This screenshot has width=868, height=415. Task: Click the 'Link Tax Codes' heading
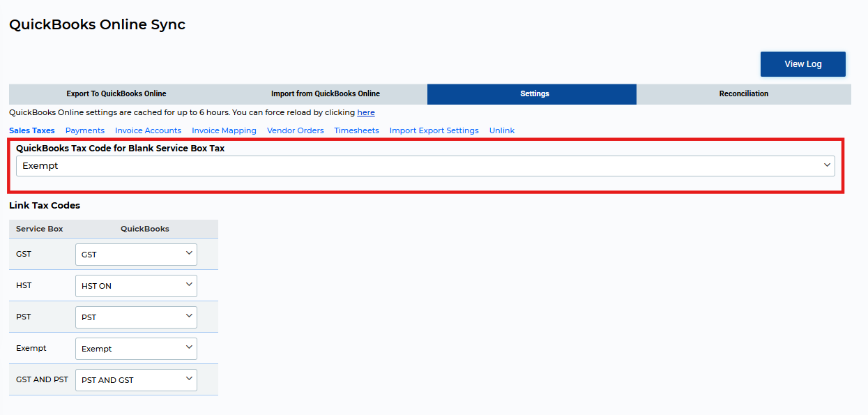click(45, 205)
